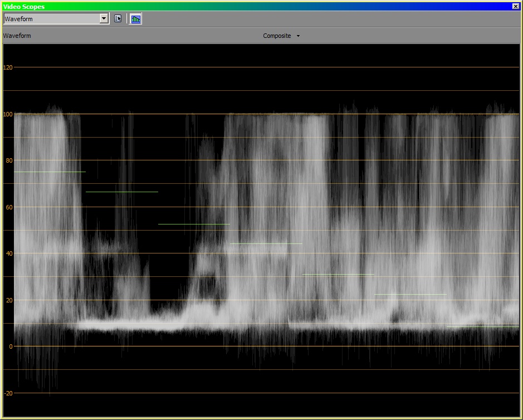The image size is (523, 420).
Task: Select the Waveform label under the toolbar
Action: pos(17,36)
